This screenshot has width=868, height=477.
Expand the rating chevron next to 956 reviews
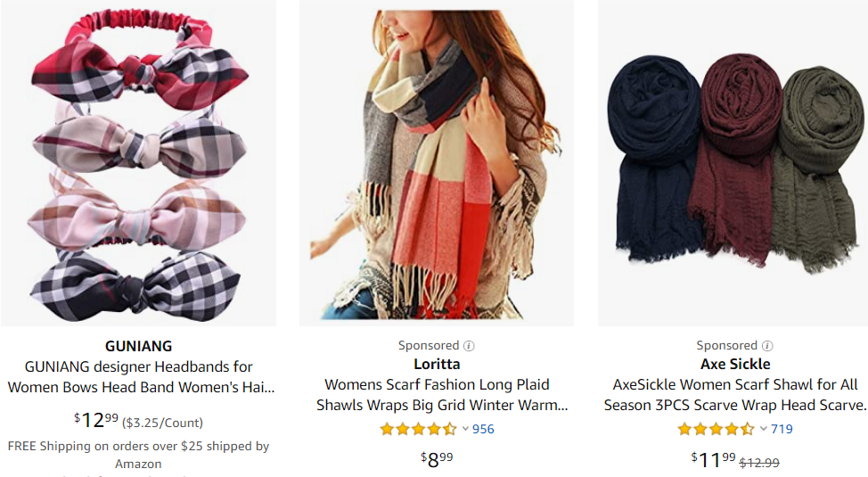(464, 429)
